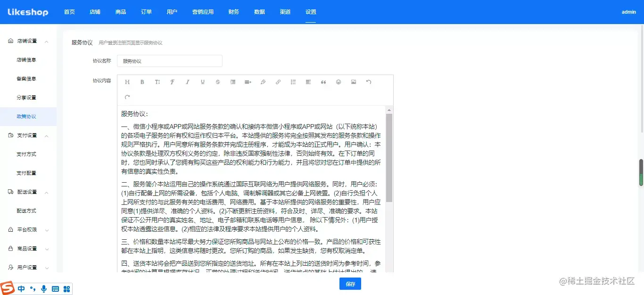
Task: Toggle Sogou IME punctuation mode
Action: click(33, 289)
